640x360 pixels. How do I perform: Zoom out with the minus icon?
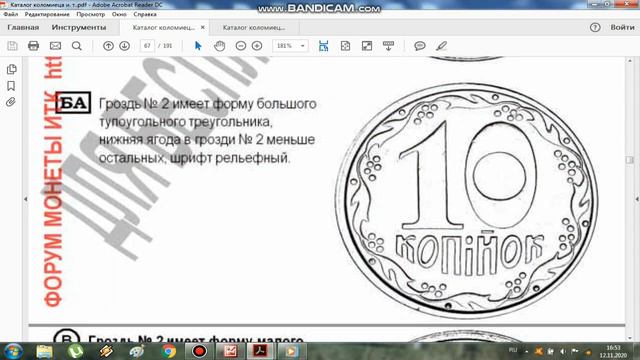point(241,46)
